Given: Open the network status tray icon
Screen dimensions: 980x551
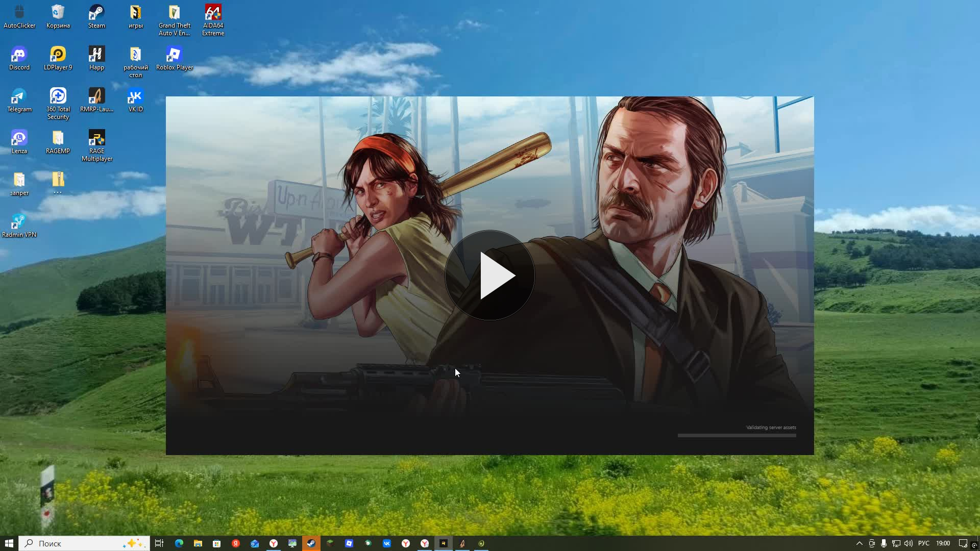Looking at the screenshot, I should coord(896,543).
